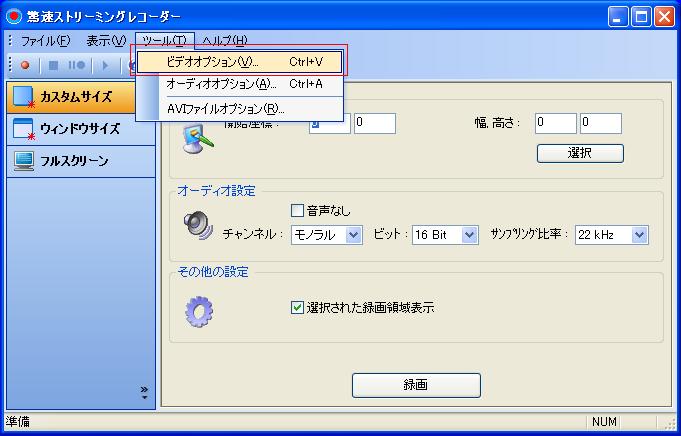681x436 pixels.
Task: Click the second start coordinate field
Action: (x=375, y=123)
